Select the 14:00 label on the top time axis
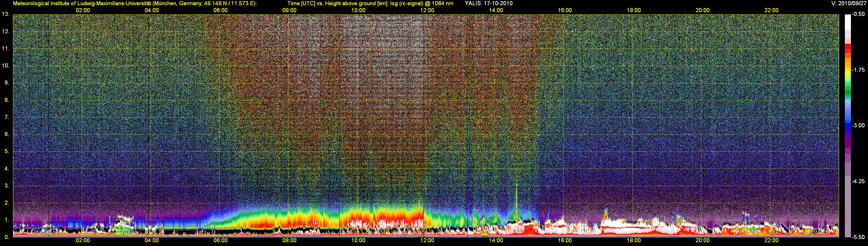868x246 pixels. [496, 10]
